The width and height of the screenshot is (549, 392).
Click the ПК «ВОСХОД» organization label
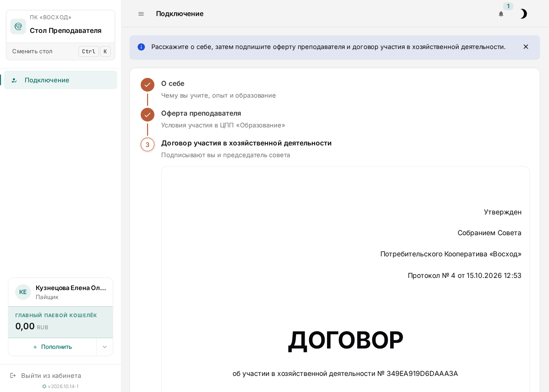[51, 17]
